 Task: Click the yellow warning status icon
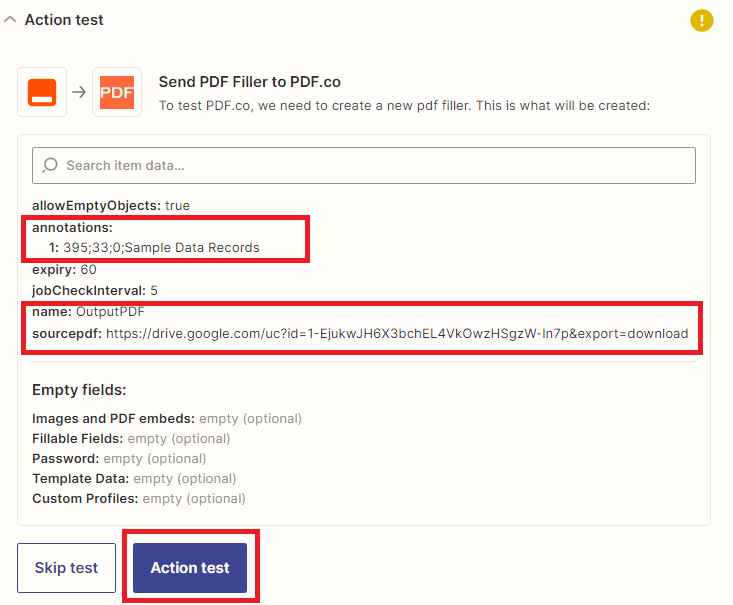pyautogui.click(x=702, y=20)
